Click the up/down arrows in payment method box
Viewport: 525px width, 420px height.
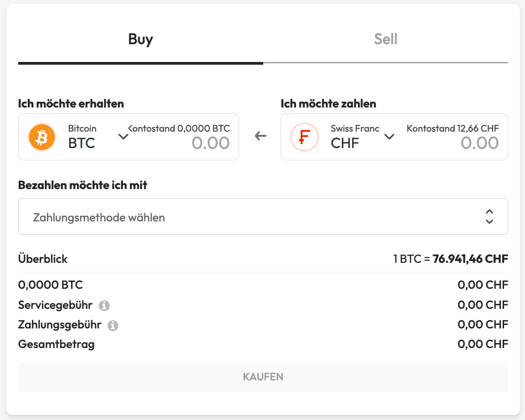tap(489, 217)
